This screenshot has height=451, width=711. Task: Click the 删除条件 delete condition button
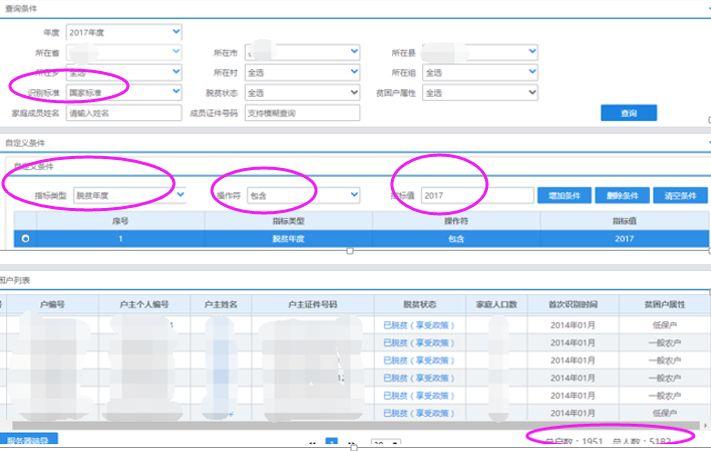point(621,196)
